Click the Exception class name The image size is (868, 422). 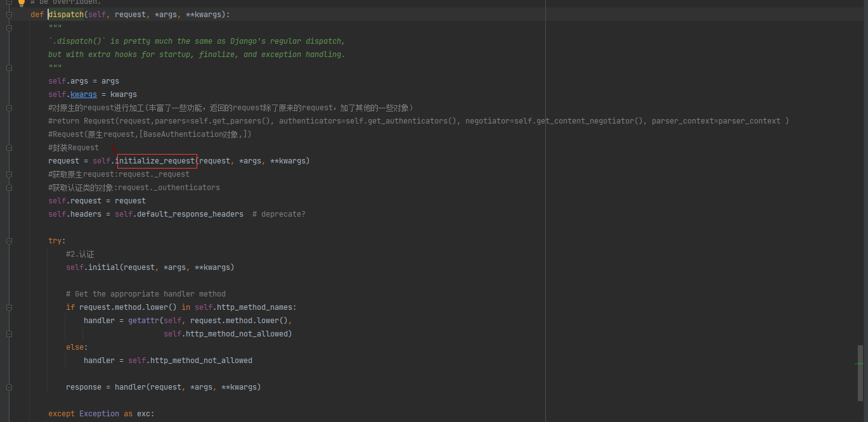click(x=99, y=414)
